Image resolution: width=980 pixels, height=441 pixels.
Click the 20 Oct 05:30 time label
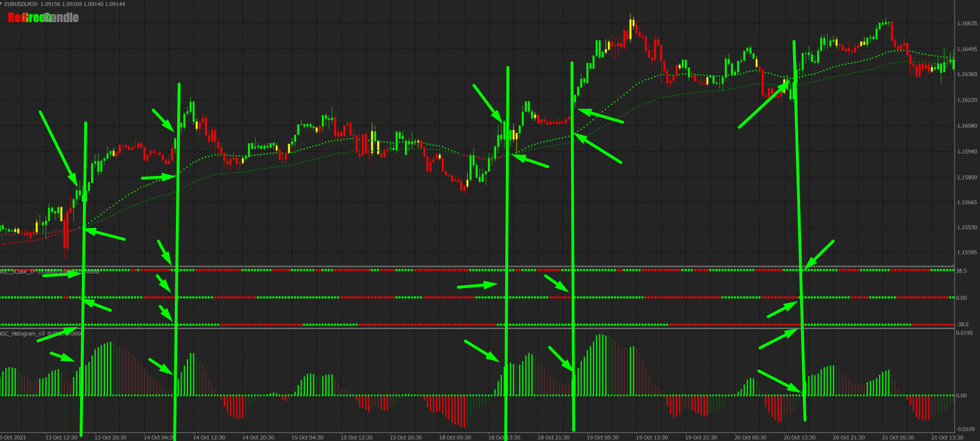point(750,438)
